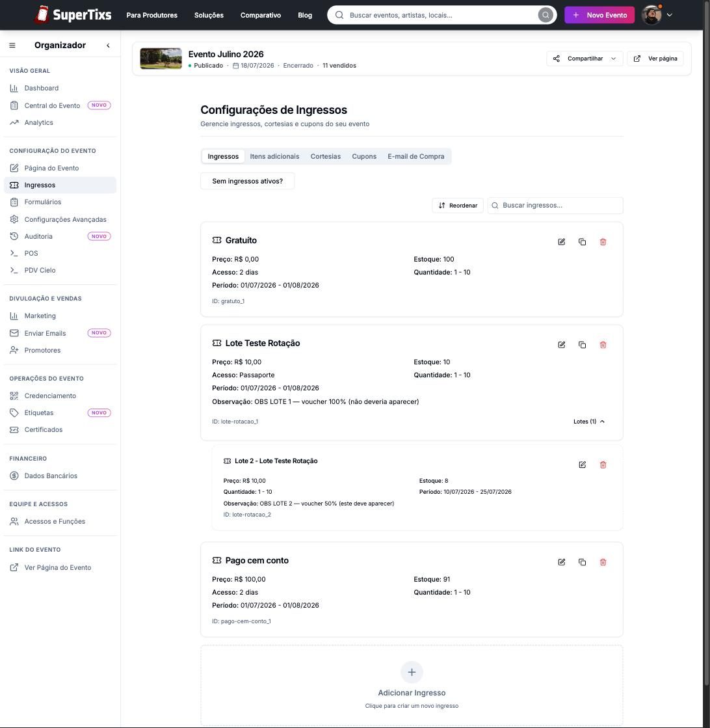Viewport: 710px width, 728px height.
Task: Click Novo Evento button
Action: [599, 15]
